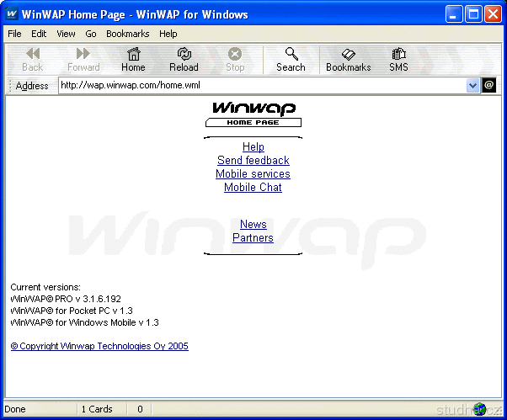Click the Stop loading icon

click(x=235, y=54)
